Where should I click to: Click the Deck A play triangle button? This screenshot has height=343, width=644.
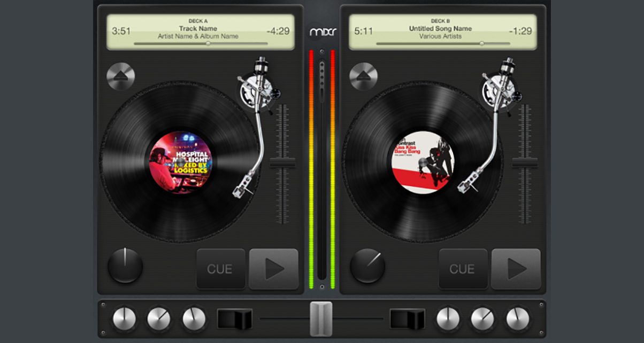pos(273,269)
